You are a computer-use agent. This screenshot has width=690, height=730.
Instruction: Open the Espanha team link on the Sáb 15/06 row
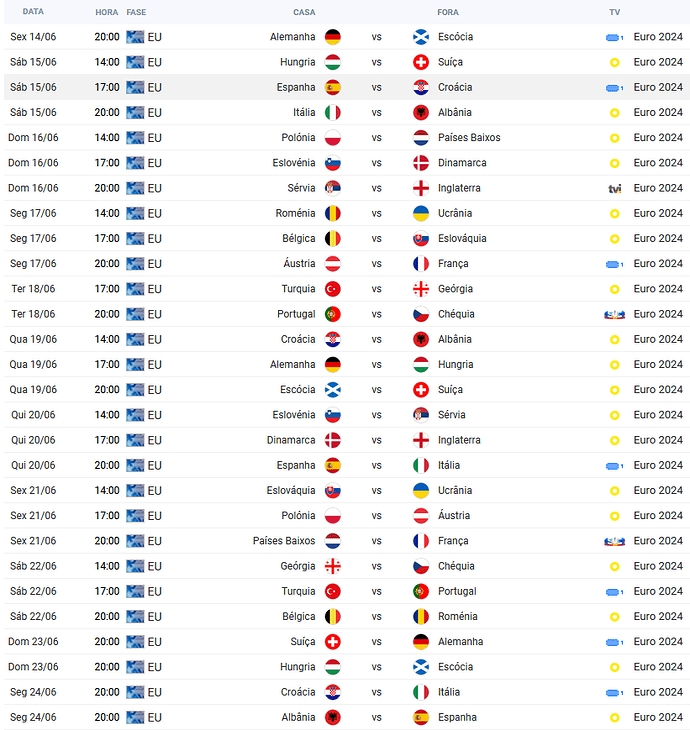[296, 88]
